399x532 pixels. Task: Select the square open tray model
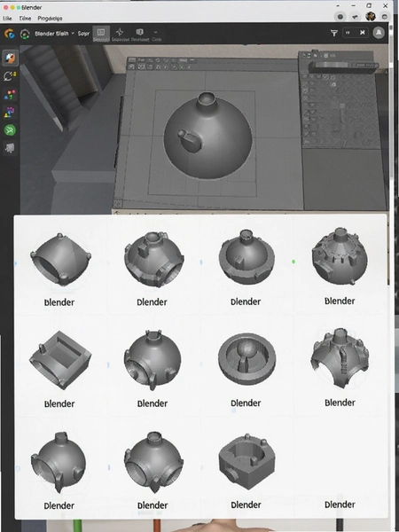[60, 360]
